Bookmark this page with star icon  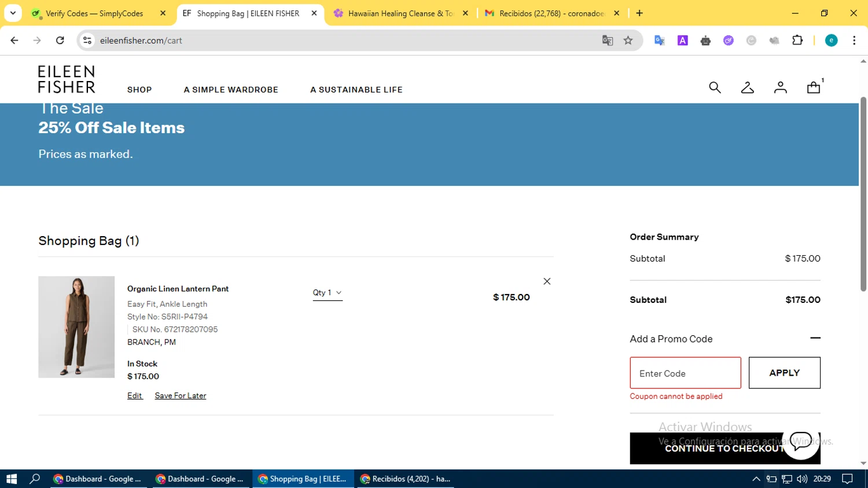tap(628, 41)
